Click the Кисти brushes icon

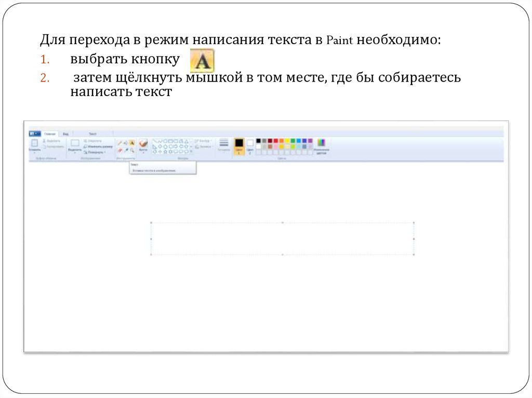143,143
